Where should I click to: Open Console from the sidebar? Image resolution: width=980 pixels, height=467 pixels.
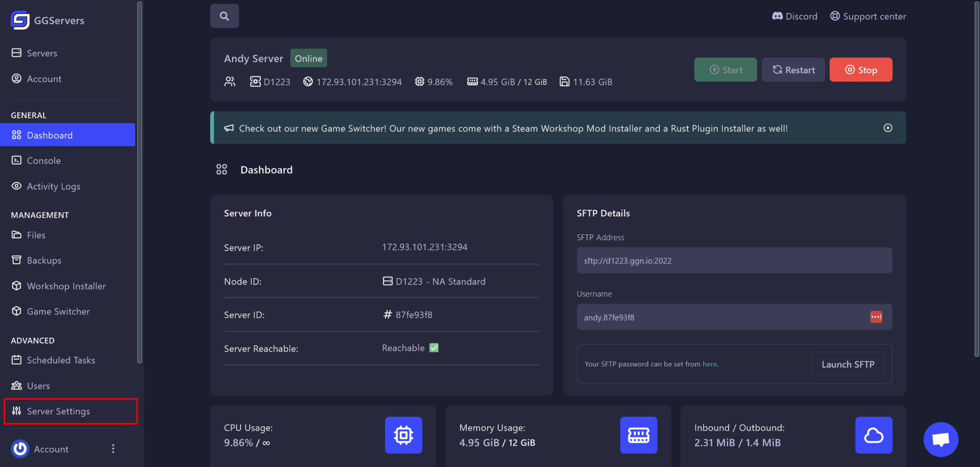(x=44, y=161)
